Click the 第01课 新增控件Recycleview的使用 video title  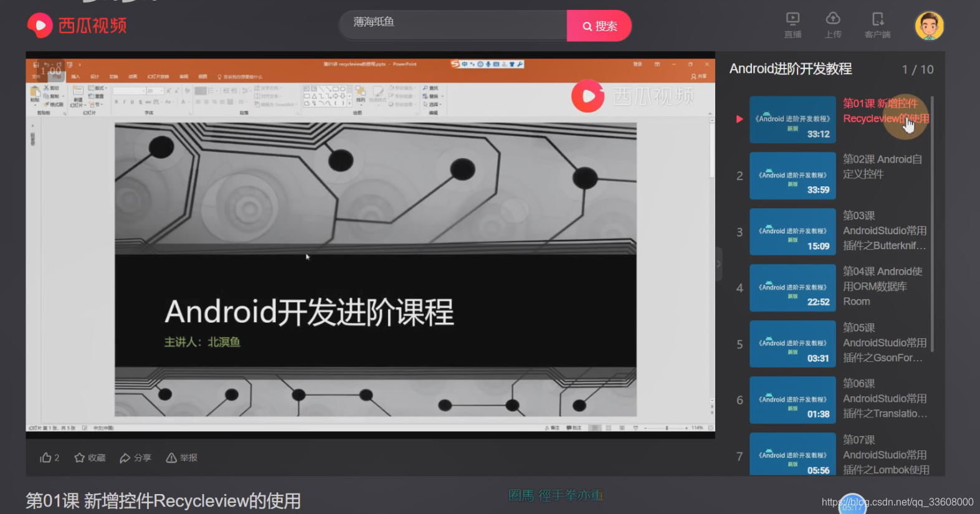click(x=163, y=500)
